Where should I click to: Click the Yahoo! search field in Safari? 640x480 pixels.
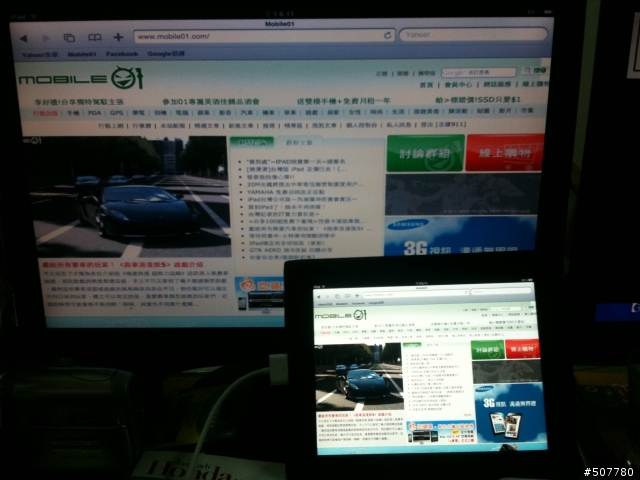coord(473,34)
